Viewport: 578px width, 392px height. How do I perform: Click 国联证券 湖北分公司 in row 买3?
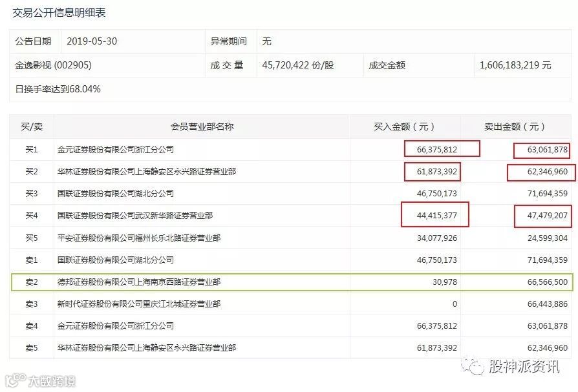click(x=115, y=193)
